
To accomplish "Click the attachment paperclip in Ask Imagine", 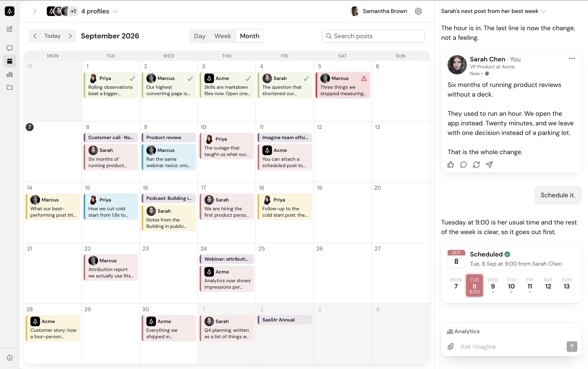I will [x=451, y=346].
